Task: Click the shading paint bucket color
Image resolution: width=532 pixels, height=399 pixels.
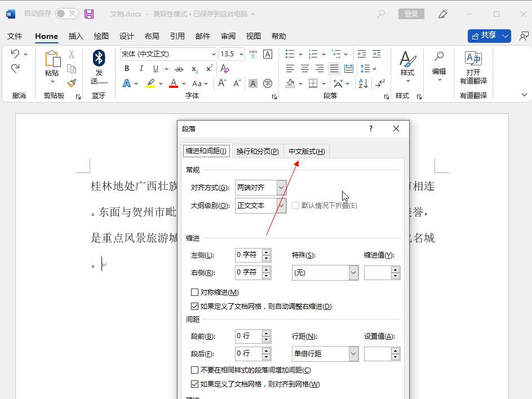Action: pyautogui.click(x=290, y=83)
